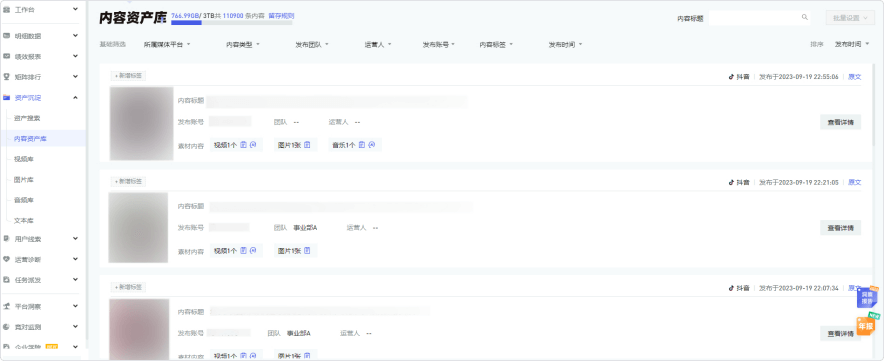Select 资产搜索 in the sidebar
The width and height of the screenshot is (884, 361).
point(27,118)
